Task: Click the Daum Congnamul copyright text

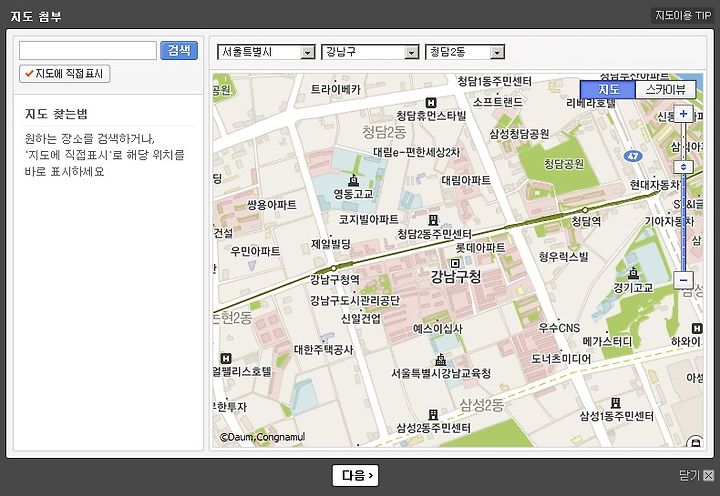Action: point(262,437)
